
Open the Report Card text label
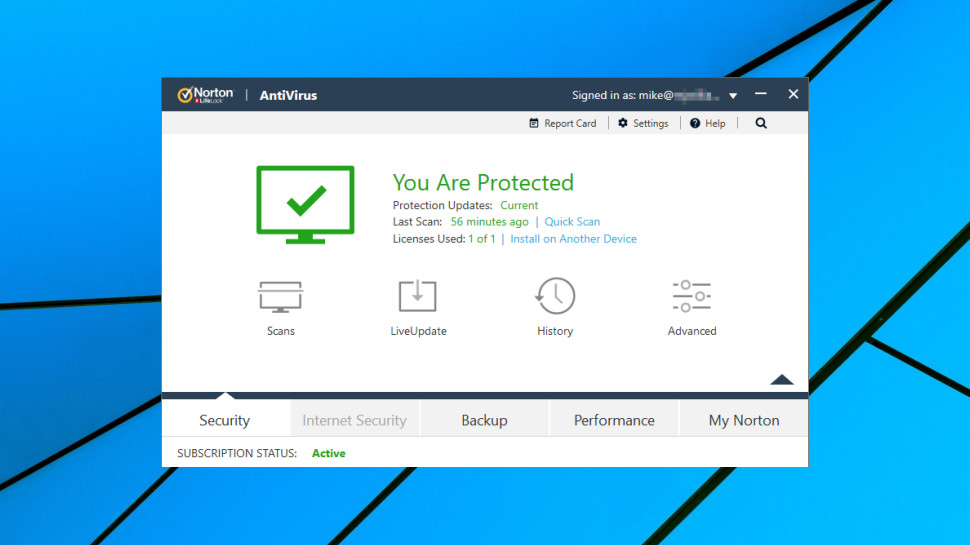[x=570, y=123]
